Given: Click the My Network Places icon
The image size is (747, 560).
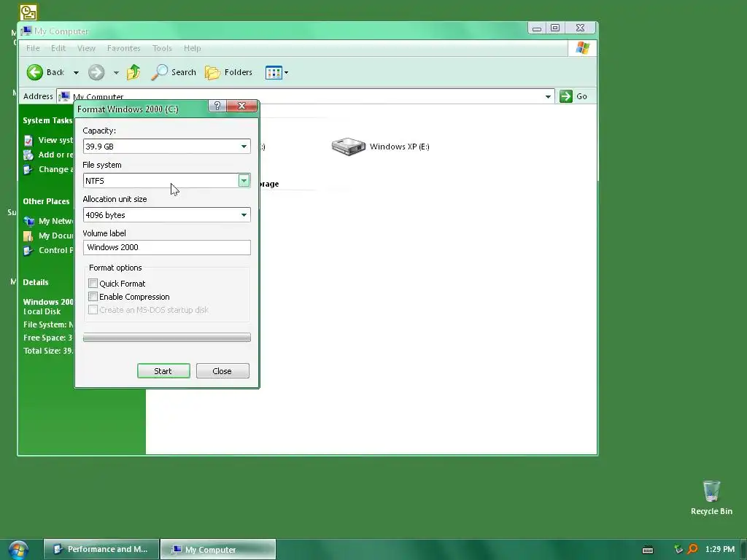Looking at the screenshot, I should coord(29,221).
